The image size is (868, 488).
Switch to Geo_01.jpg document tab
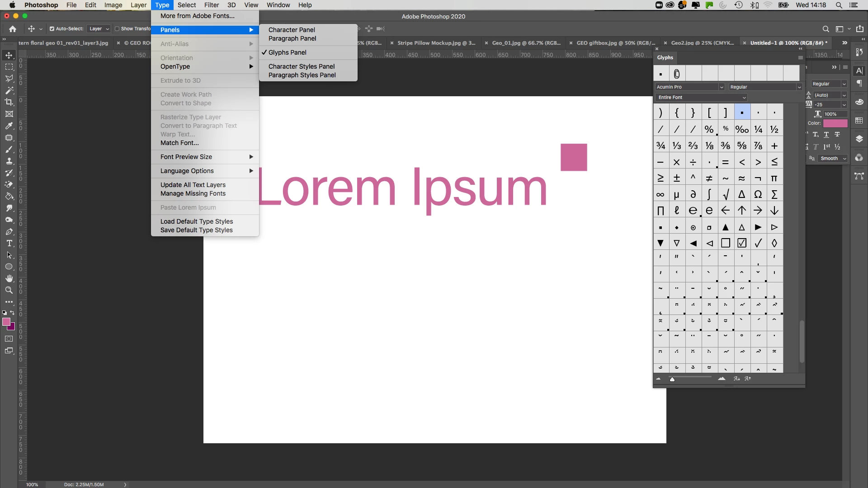click(526, 43)
